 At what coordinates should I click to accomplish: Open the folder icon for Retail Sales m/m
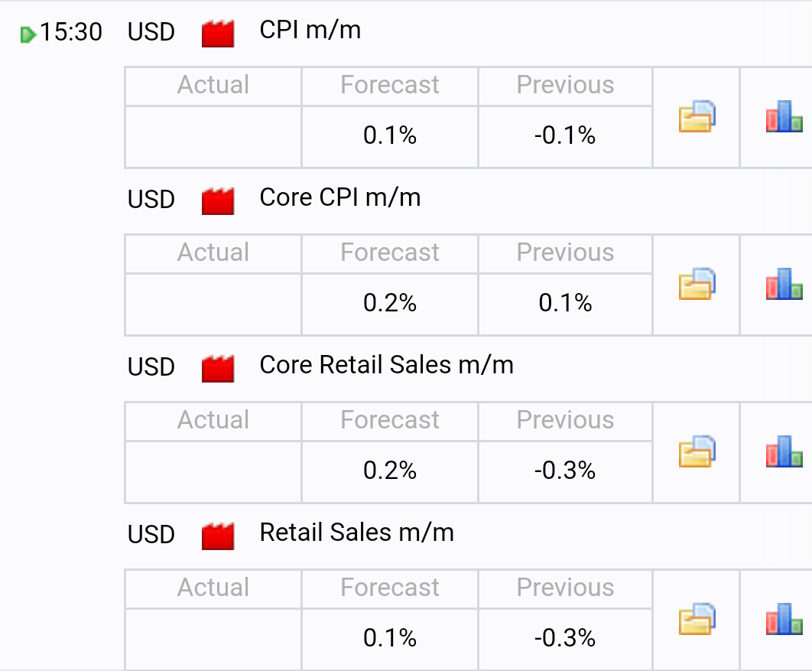point(697,619)
